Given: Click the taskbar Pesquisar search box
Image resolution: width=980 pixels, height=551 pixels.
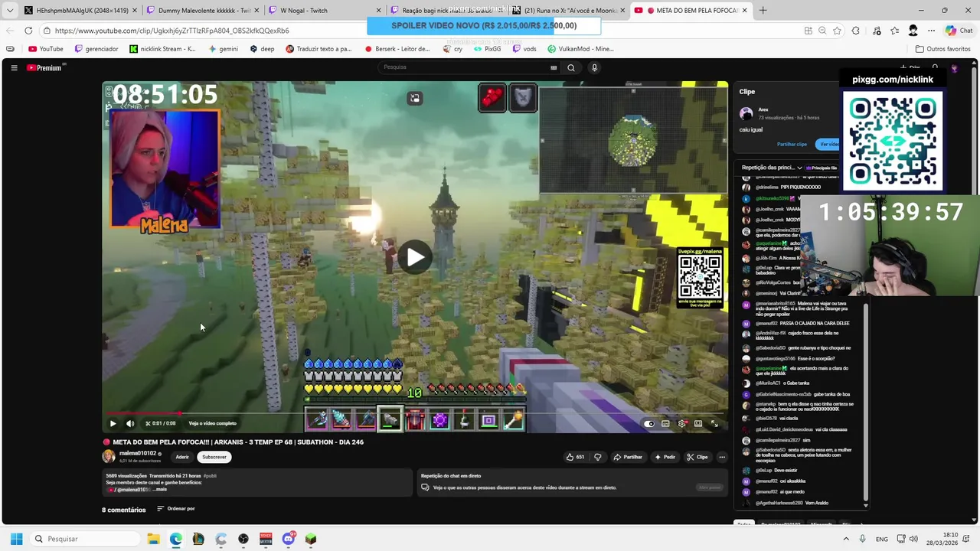Looking at the screenshot, I should coord(83,539).
